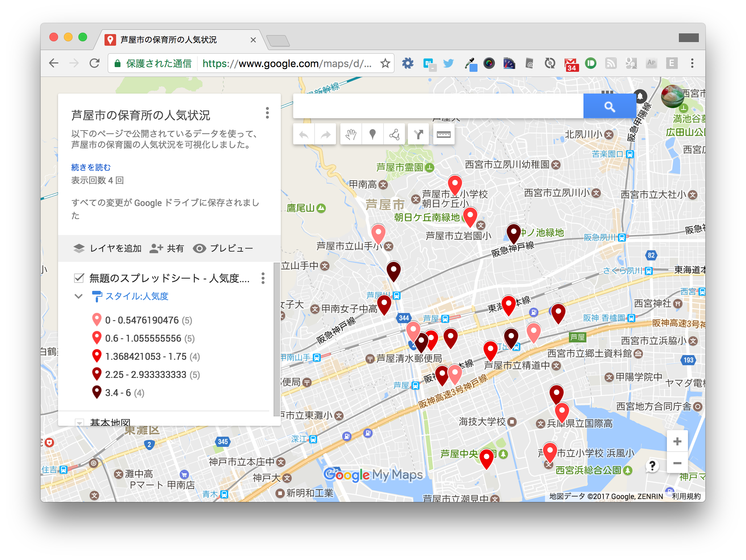Select the draw line tool
746x560 pixels.
click(394, 135)
